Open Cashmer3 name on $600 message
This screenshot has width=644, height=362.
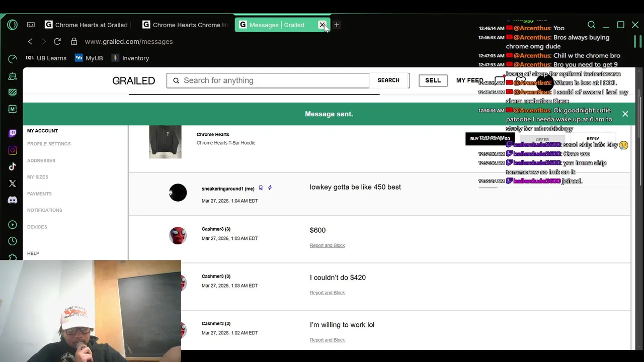coord(216,229)
